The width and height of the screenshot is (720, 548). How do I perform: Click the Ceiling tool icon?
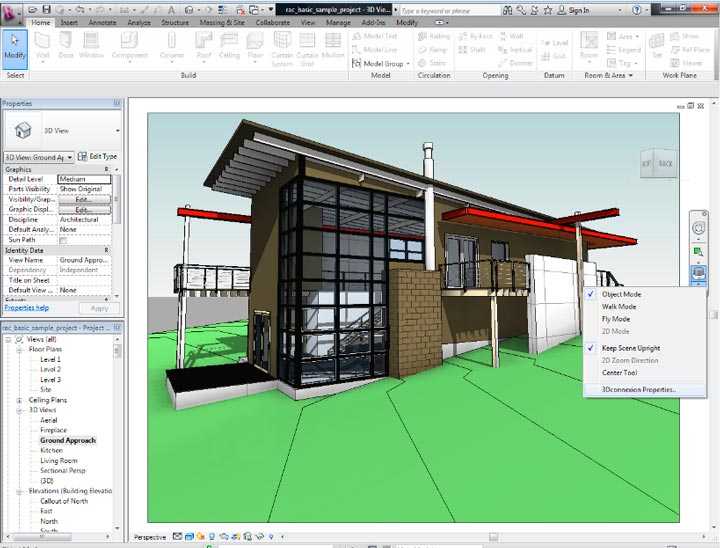(x=229, y=41)
